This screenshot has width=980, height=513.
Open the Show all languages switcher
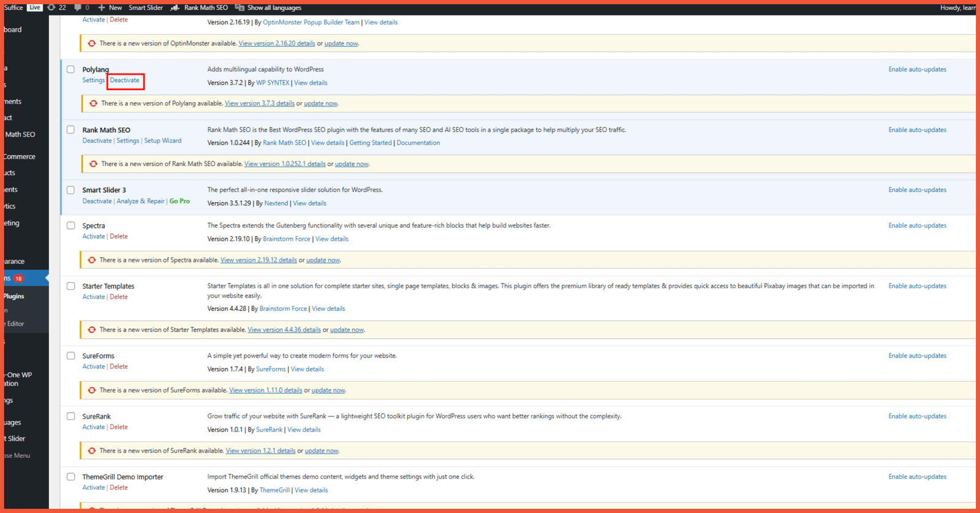point(268,7)
